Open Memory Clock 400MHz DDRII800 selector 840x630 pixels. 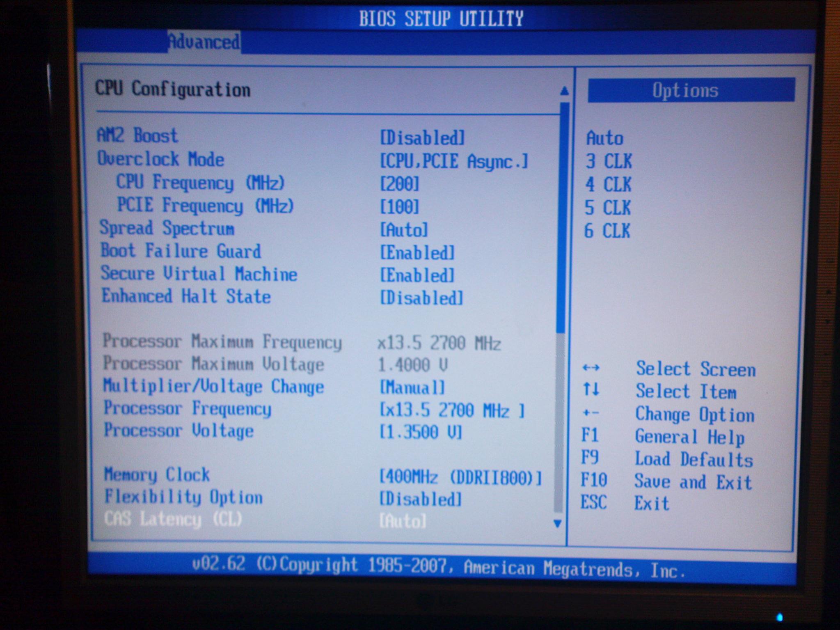click(460, 478)
